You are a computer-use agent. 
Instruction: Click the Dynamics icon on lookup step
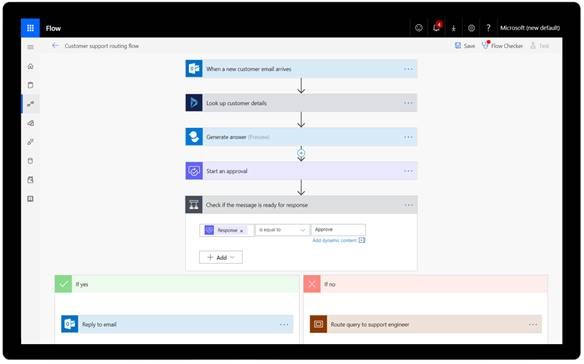tap(194, 103)
